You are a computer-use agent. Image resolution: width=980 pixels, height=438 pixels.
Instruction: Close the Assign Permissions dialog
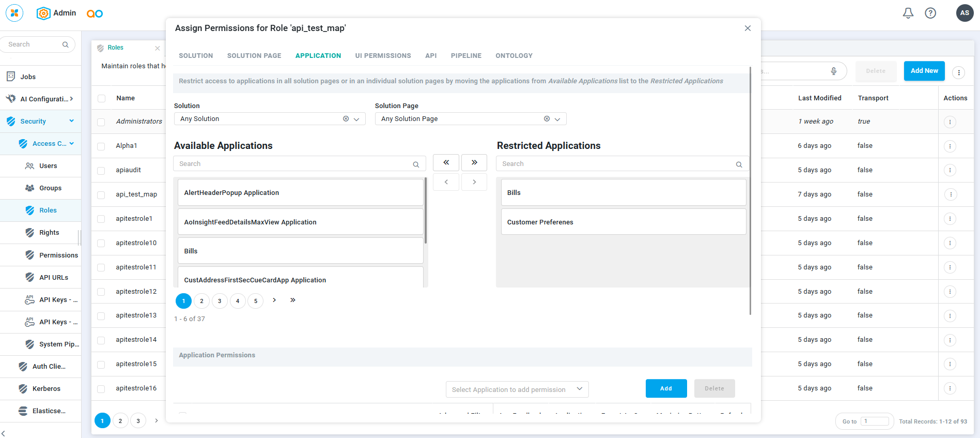[x=748, y=28]
